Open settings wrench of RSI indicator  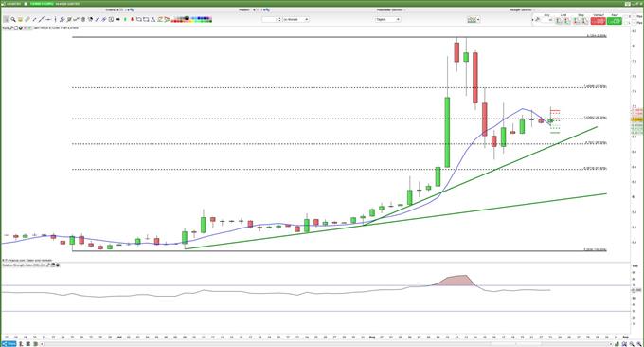[x=48, y=265]
